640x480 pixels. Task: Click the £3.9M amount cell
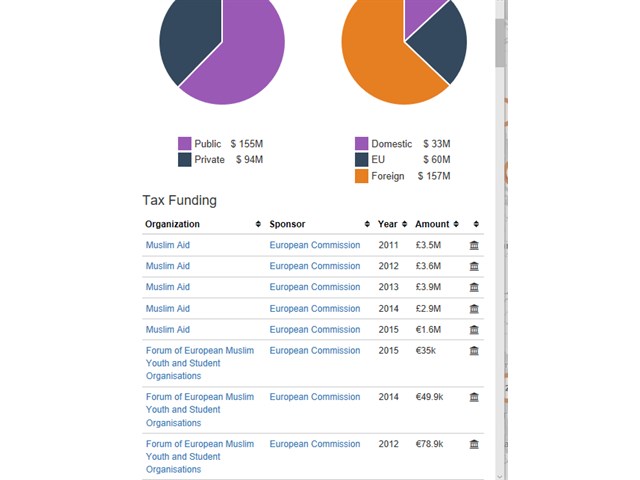428,287
